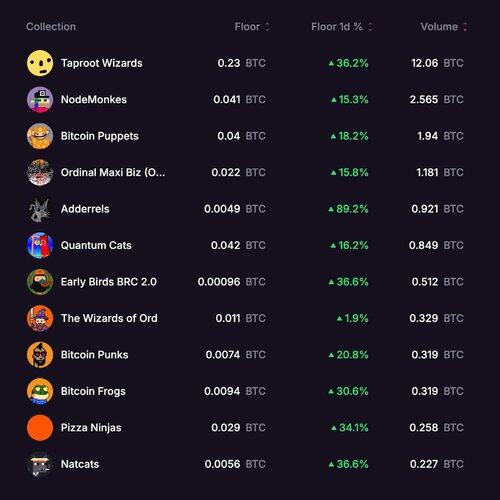
Task: Click the Adderrels collection avatar
Action: point(40,209)
